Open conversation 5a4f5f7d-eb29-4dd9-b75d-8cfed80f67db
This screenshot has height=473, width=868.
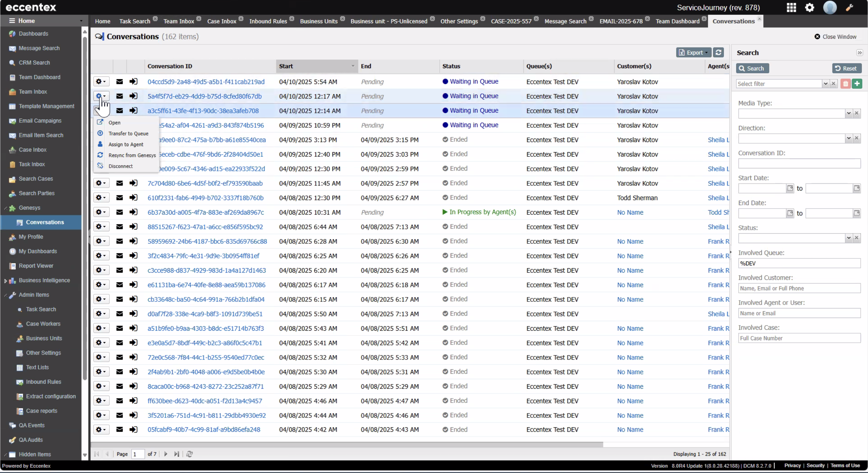tap(204, 96)
